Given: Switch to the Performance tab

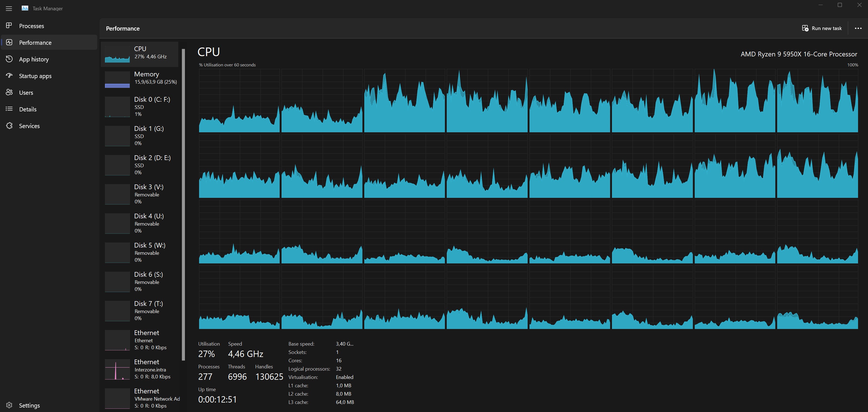Looking at the screenshot, I should tap(35, 43).
